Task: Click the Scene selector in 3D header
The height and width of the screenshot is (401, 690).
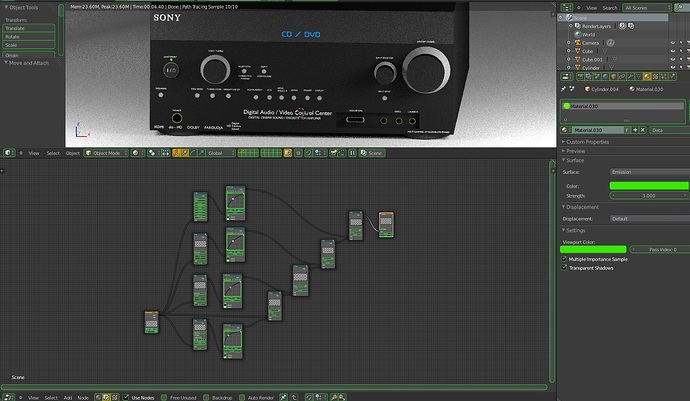Action: [x=372, y=153]
